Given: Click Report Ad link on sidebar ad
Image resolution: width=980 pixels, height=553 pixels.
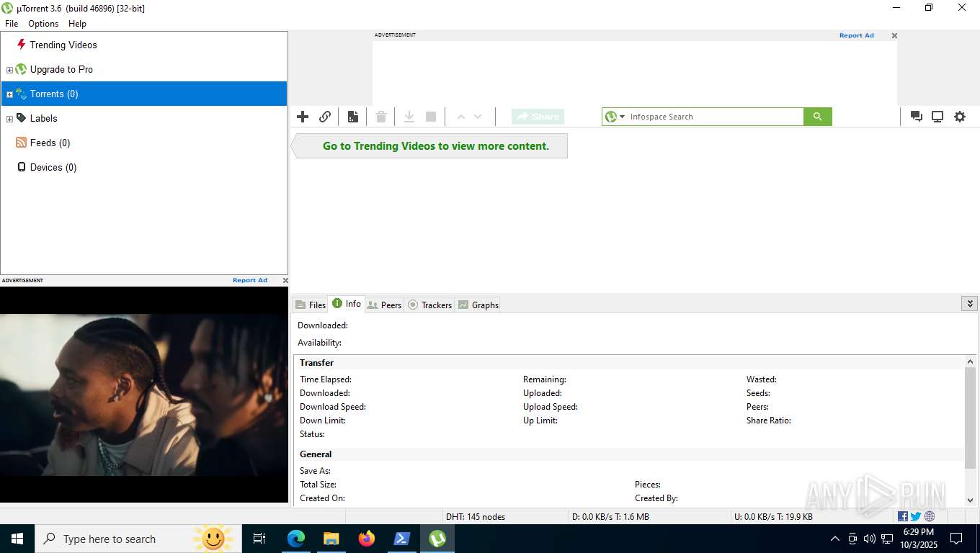Looking at the screenshot, I should (249, 280).
